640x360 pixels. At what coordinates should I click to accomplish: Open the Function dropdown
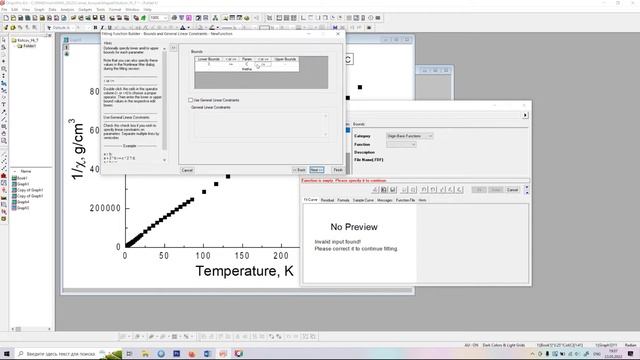click(401, 144)
